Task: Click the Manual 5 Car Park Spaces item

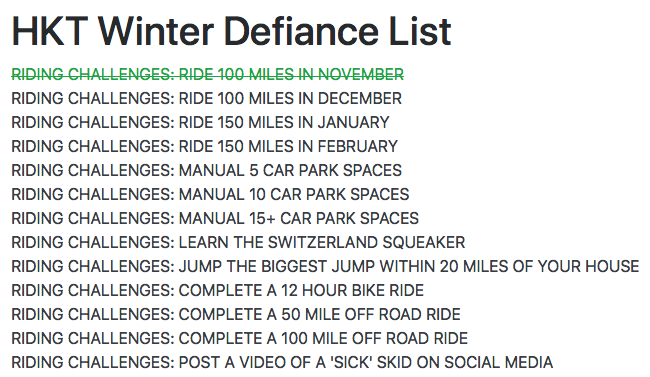Action: [x=206, y=171]
